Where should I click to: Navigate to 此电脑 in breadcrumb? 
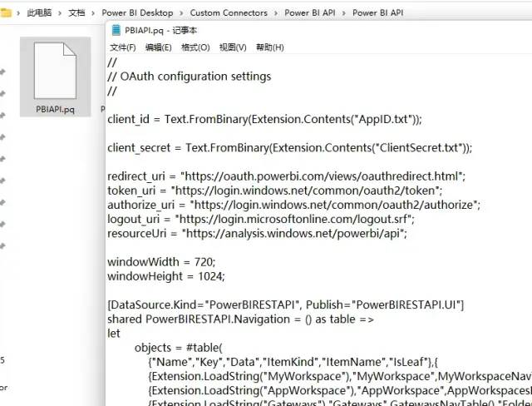pos(39,13)
